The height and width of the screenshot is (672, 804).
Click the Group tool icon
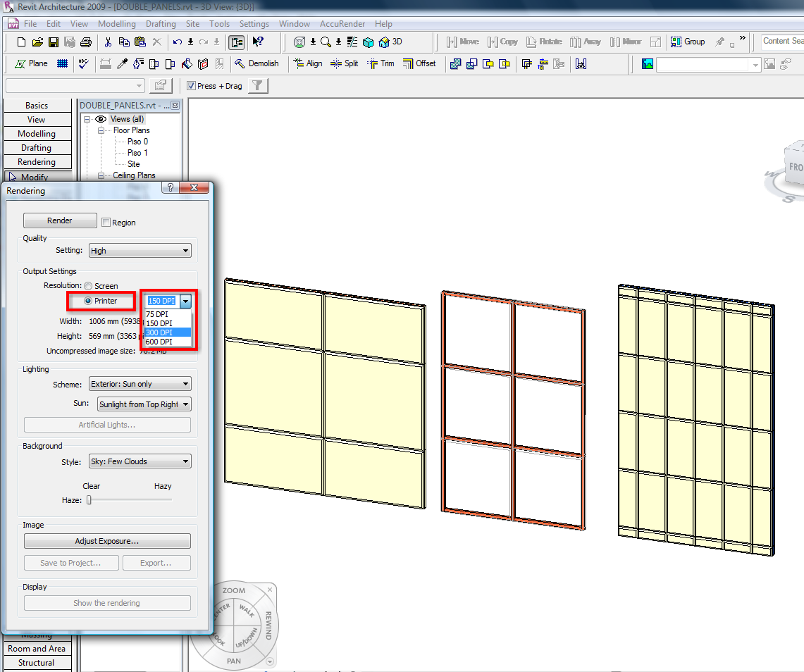(x=688, y=42)
